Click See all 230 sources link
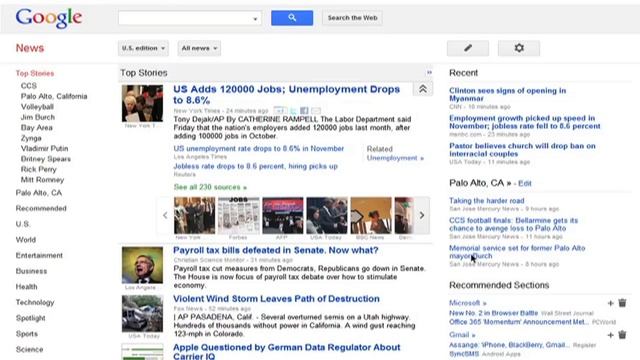The width and height of the screenshot is (640, 360). tap(210, 187)
